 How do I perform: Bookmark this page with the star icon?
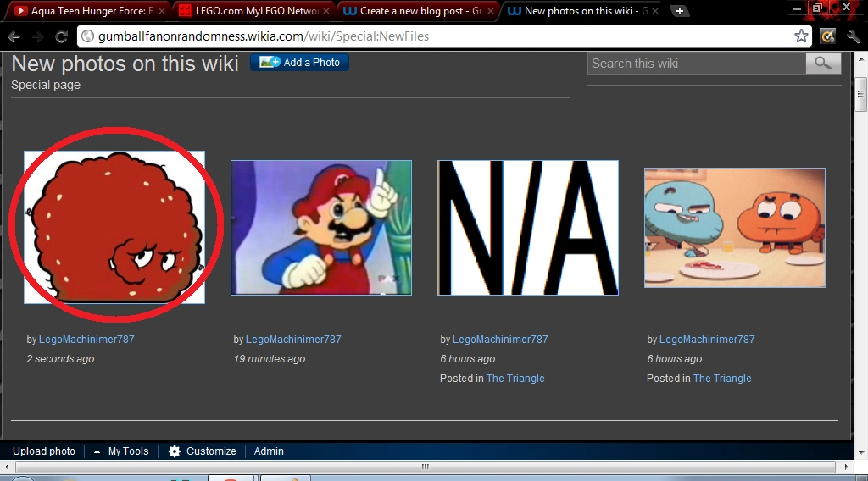[801, 36]
